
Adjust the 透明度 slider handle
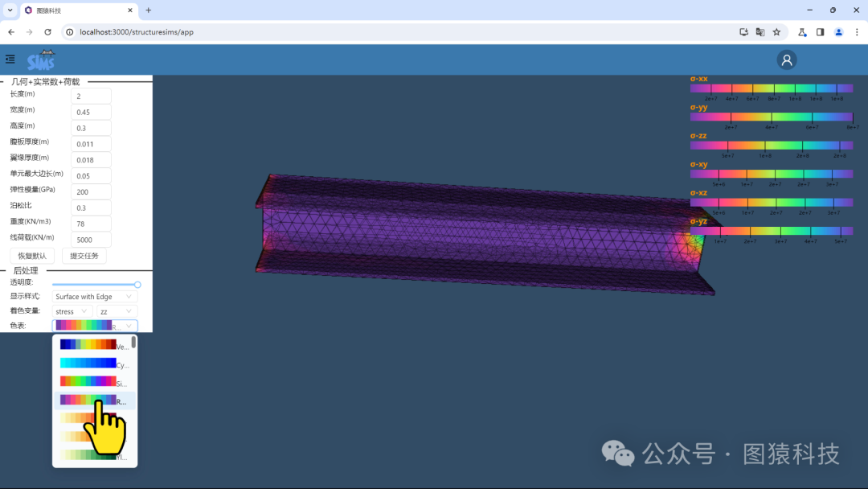pos(137,285)
